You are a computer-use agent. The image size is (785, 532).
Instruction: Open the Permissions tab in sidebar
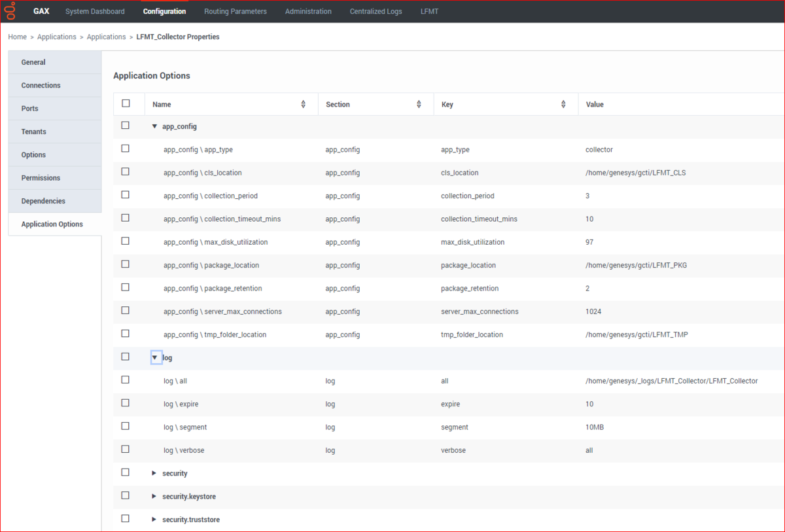click(41, 178)
